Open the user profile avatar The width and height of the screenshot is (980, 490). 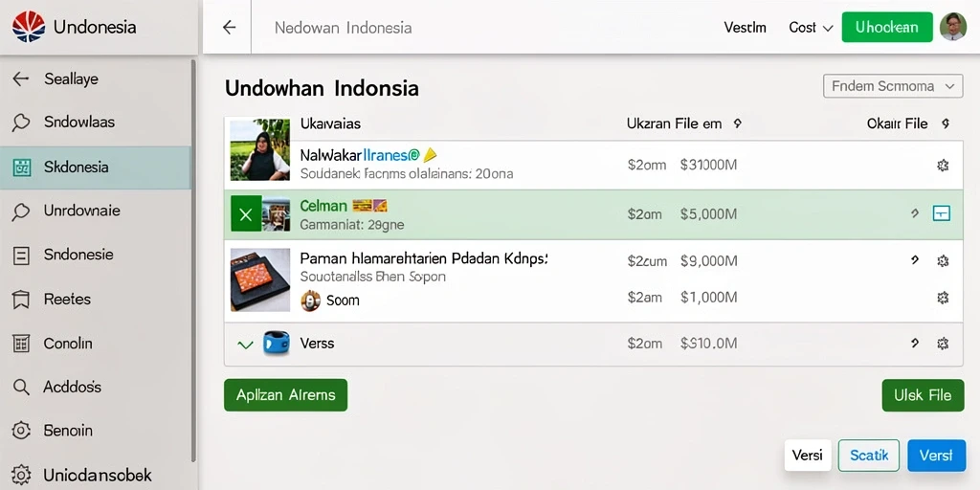click(x=953, y=27)
